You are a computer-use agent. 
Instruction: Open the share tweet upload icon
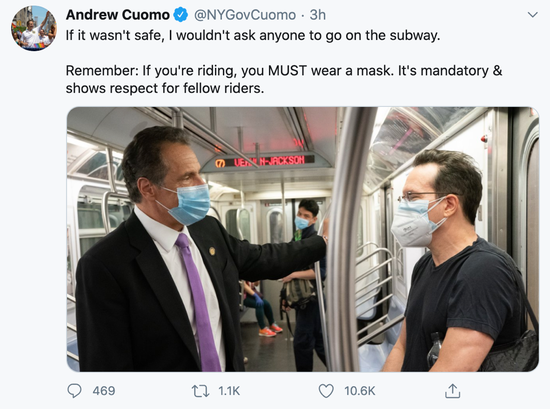point(452,391)
